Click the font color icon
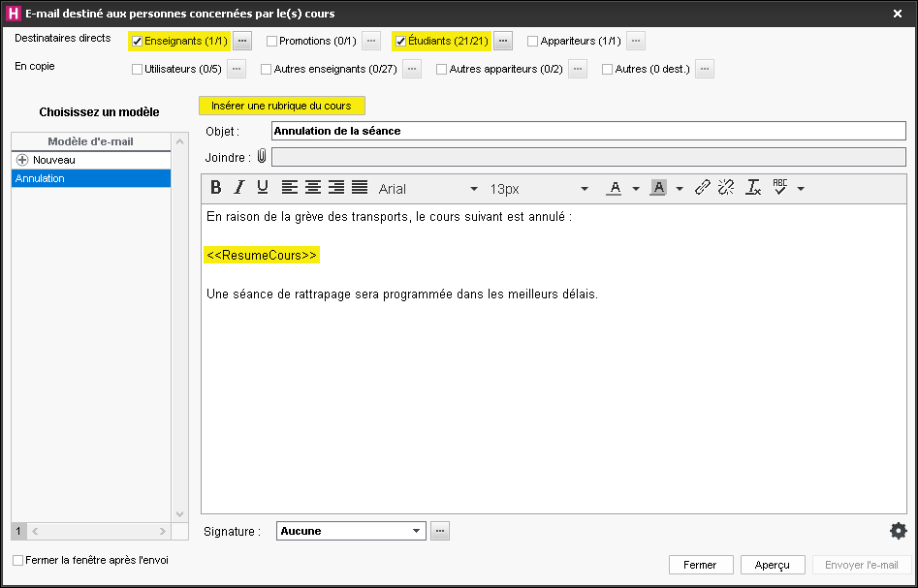Image resolution: width=918 pixels, height=588 pixels. point(614,188)
